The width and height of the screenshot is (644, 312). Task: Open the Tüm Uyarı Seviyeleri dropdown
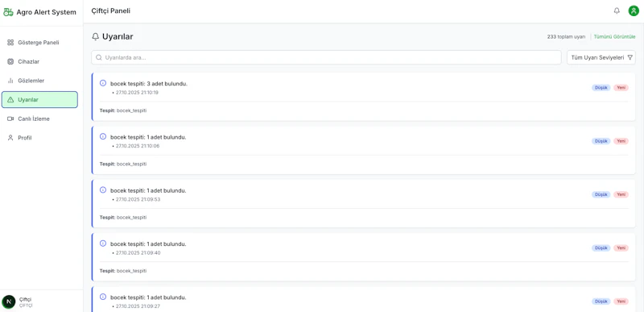click(x=601, y=57)
